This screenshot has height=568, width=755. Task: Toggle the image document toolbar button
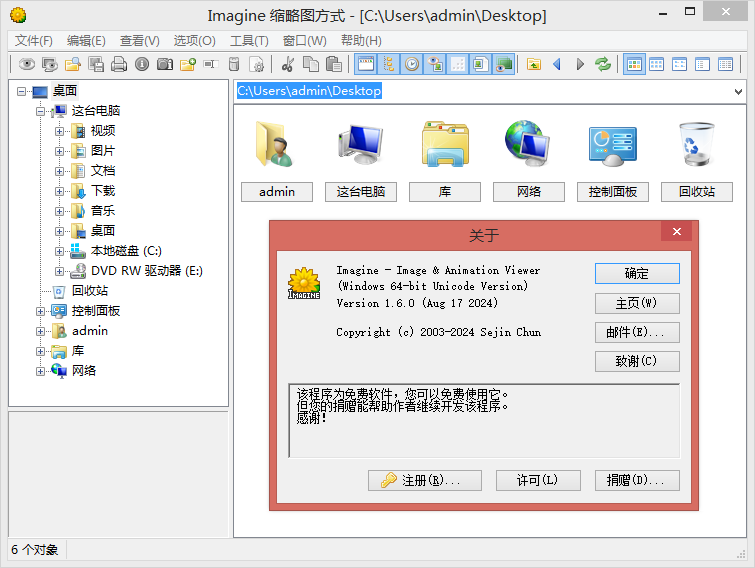[481, 64]
